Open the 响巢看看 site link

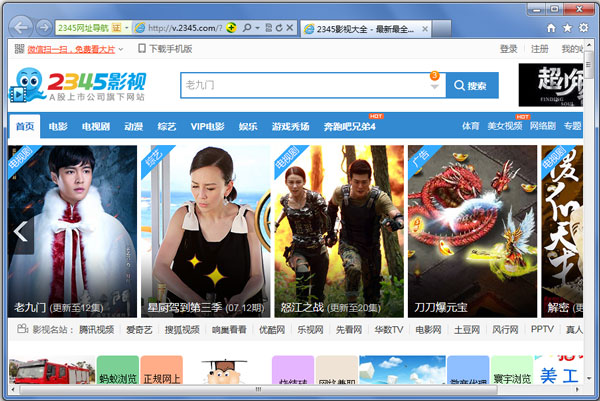(229, 329)
